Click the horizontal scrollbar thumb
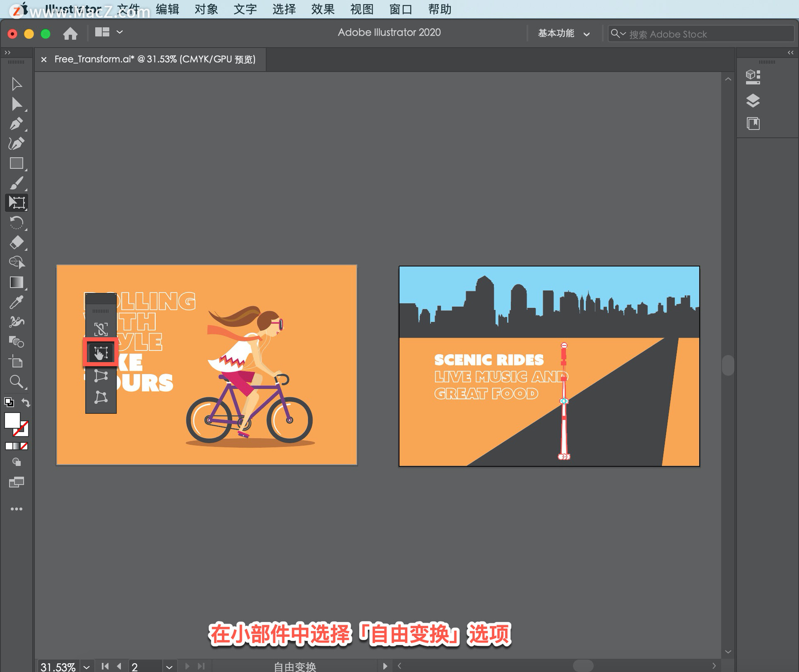 [x=583, y=666]
